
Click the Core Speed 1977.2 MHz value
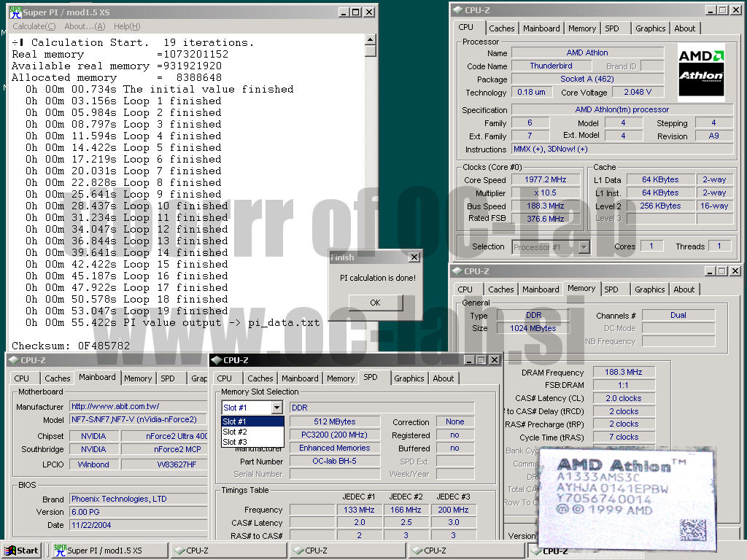(546, 179)
